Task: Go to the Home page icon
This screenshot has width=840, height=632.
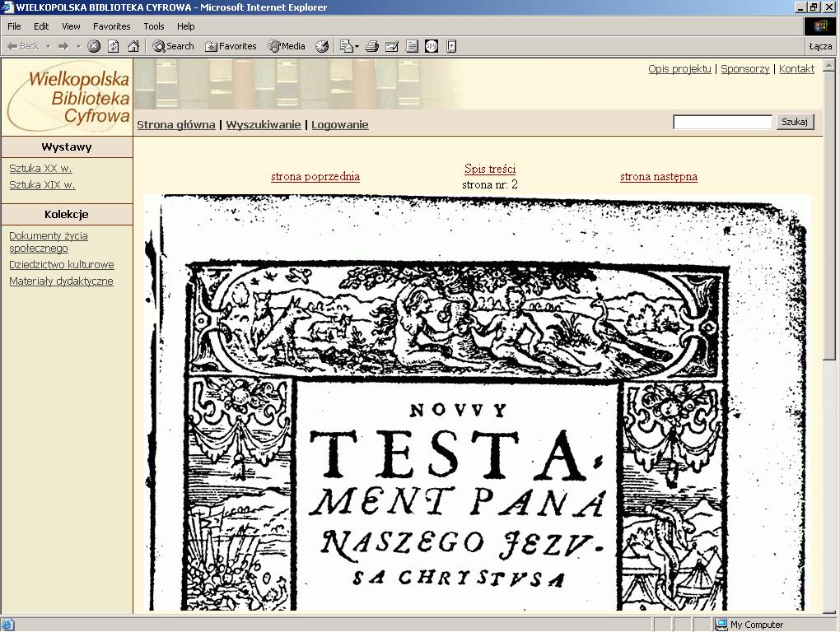Action: 133,47
